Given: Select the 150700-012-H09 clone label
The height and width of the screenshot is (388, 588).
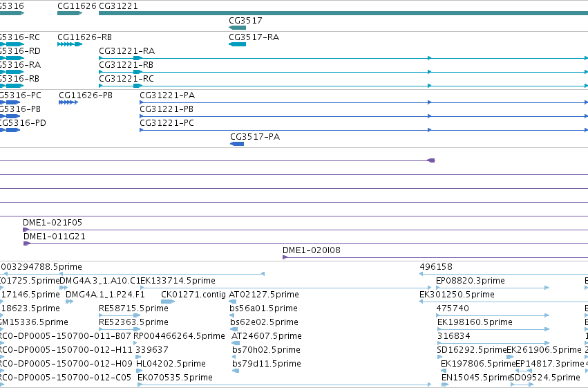Looking at the screenshot, I should 66,364.
